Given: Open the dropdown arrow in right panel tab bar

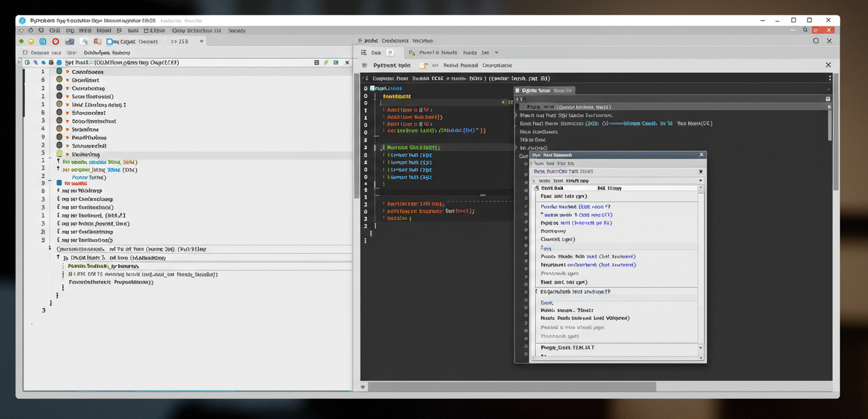Looking at the screenshot, I should point(496,53).
